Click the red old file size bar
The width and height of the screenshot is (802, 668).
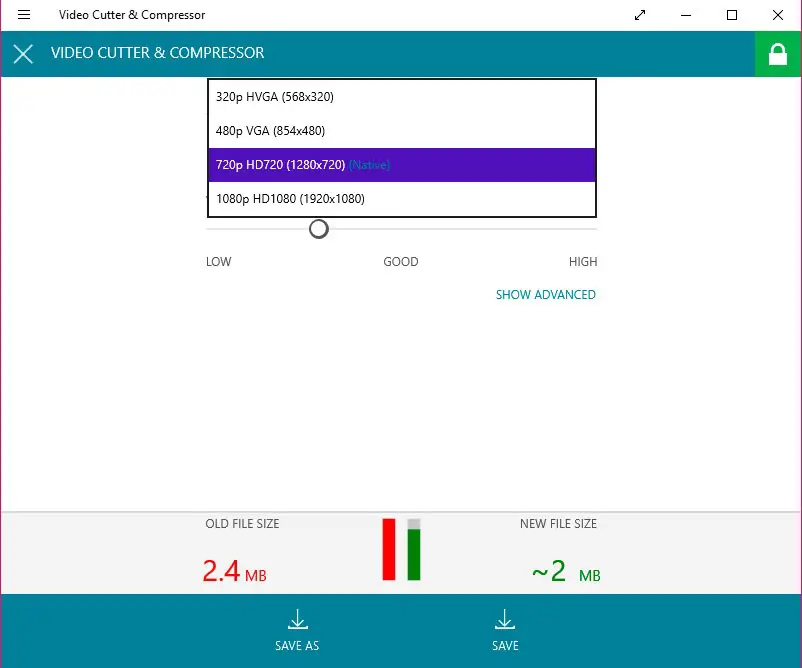[389, 549]
